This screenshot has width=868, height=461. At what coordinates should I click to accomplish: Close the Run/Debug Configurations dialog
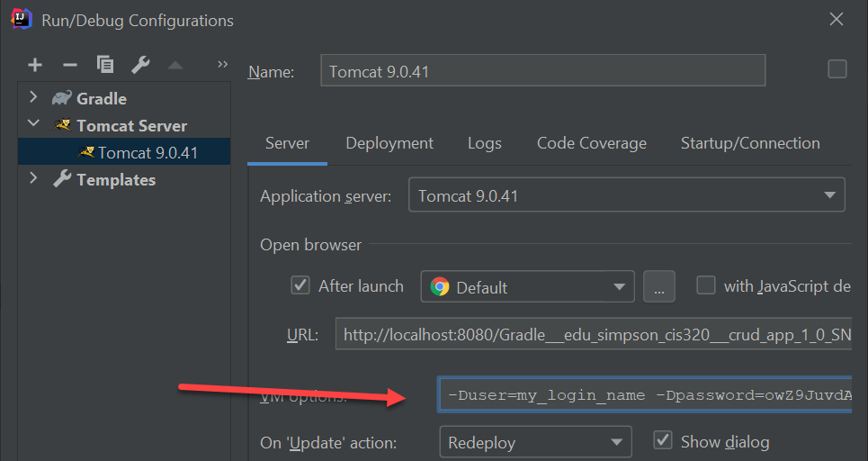836,19
